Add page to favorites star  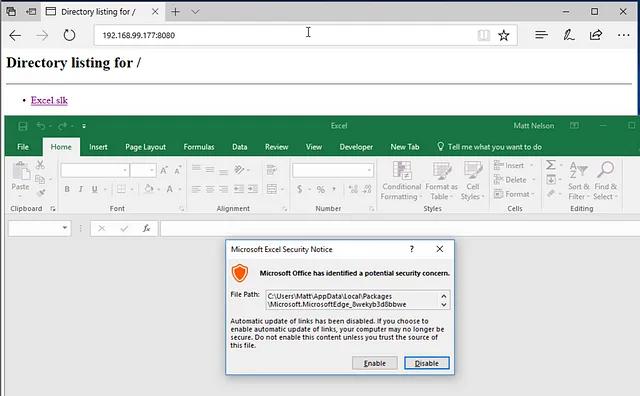(x=504, y=35)
